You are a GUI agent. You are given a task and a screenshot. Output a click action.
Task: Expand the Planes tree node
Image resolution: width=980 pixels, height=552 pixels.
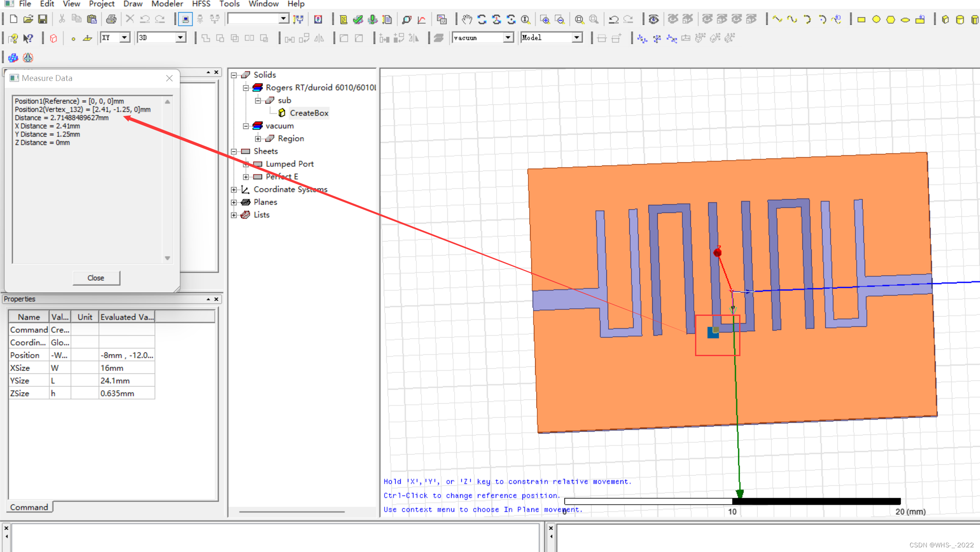coord(234,202)
